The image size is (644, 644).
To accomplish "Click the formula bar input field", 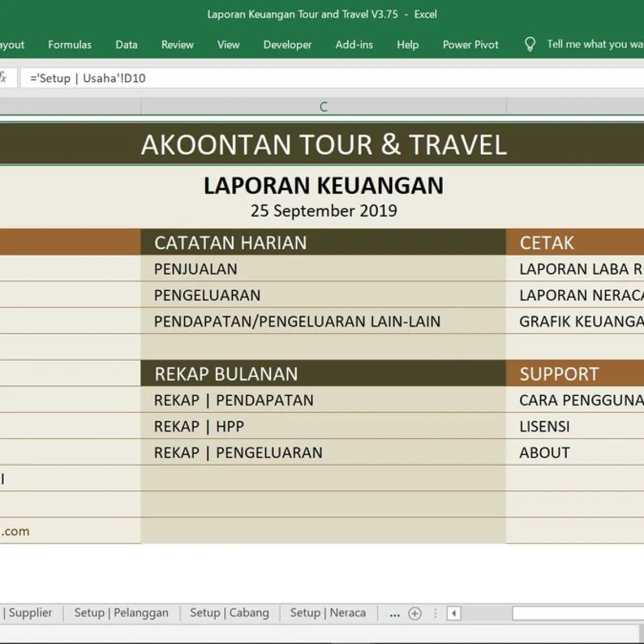I will pyautogui.click(x=332, y=78).
